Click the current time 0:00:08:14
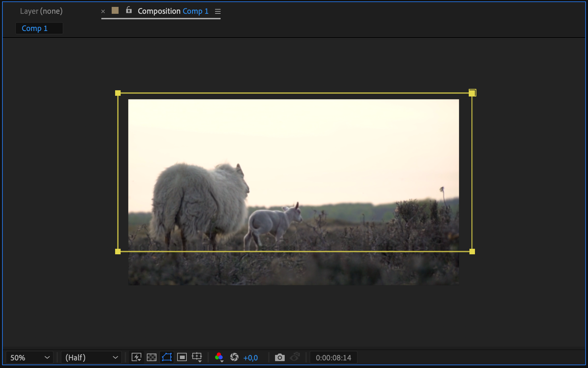The image size is (588, 368). pos(333,358)
